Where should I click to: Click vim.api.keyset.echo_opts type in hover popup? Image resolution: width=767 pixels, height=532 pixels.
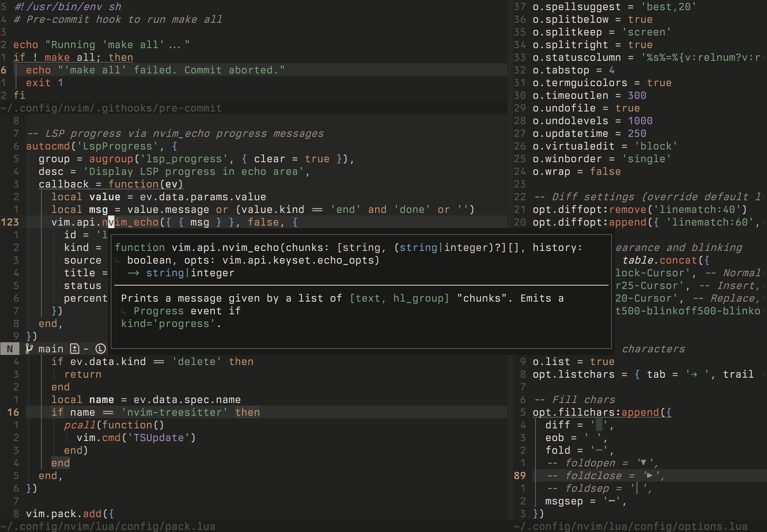point(299,261)
